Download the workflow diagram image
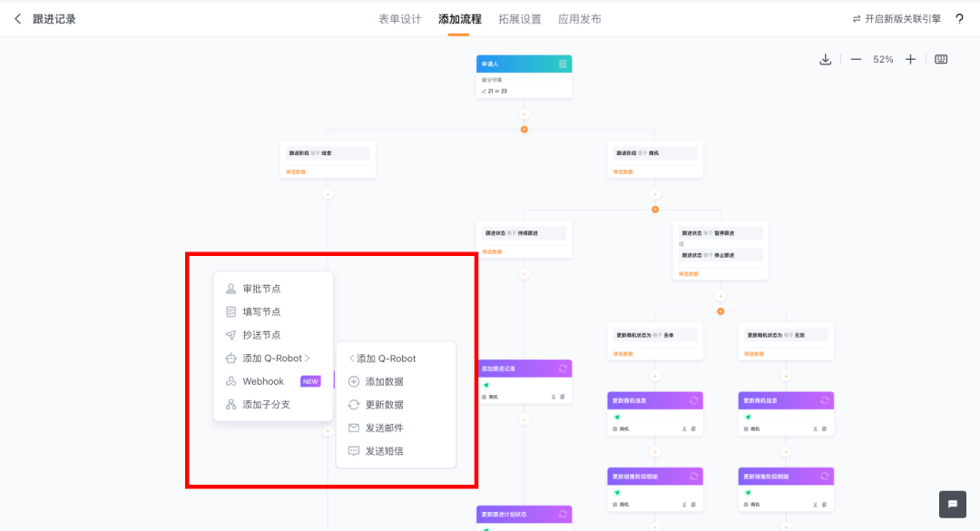Screen dimensions: 980x531 (x=825, y=60)
